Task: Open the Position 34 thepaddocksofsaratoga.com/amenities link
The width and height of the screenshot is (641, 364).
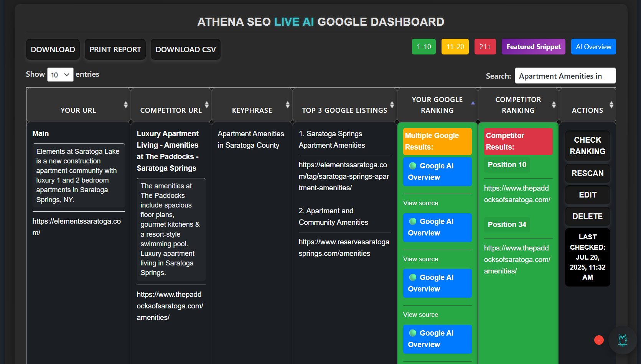Action: click(517, 260)
